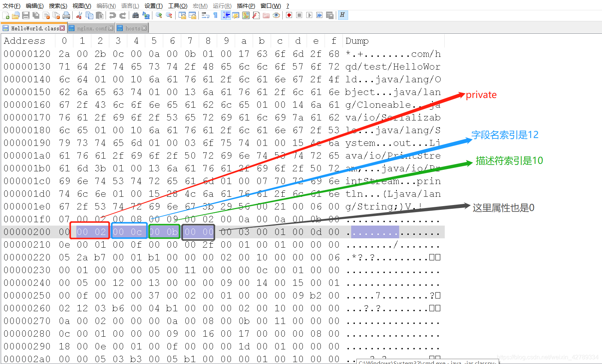
Task: Open the 插件(P) menu
Action: (246, 6)
